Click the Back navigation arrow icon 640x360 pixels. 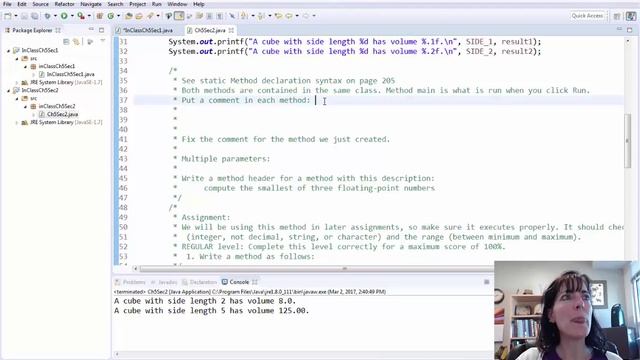point(289,16)
